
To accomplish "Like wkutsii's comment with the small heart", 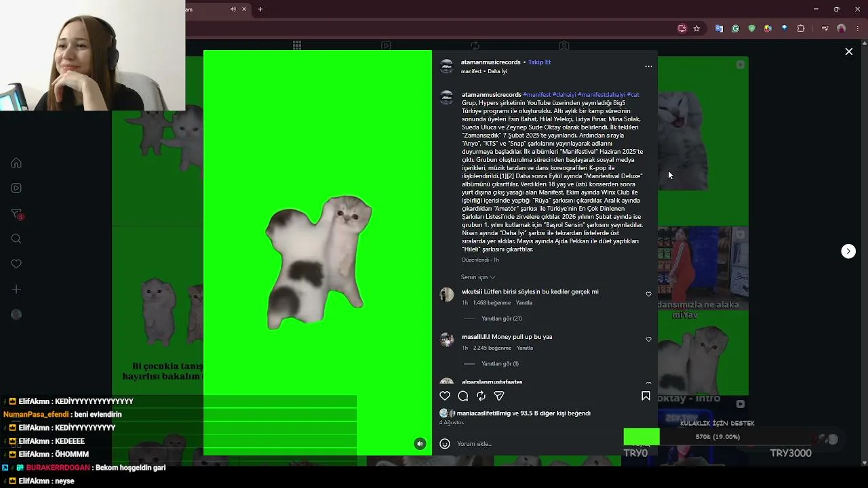I will (648, 294).
